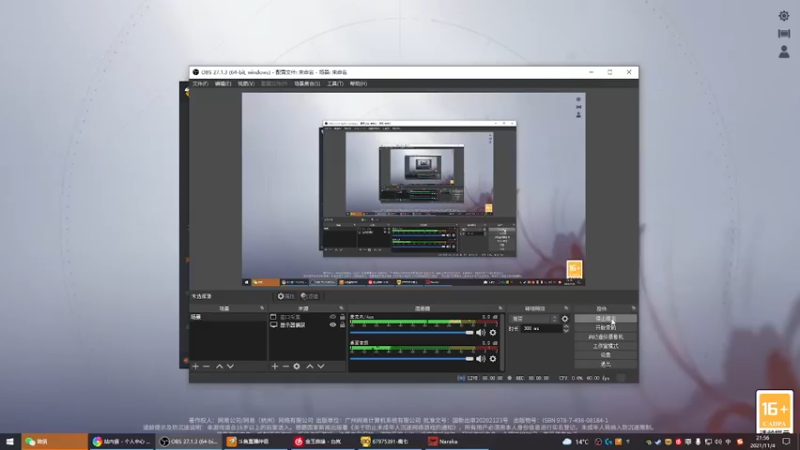
Task: Open the notification center in taskbar
Action: point(787,441)
